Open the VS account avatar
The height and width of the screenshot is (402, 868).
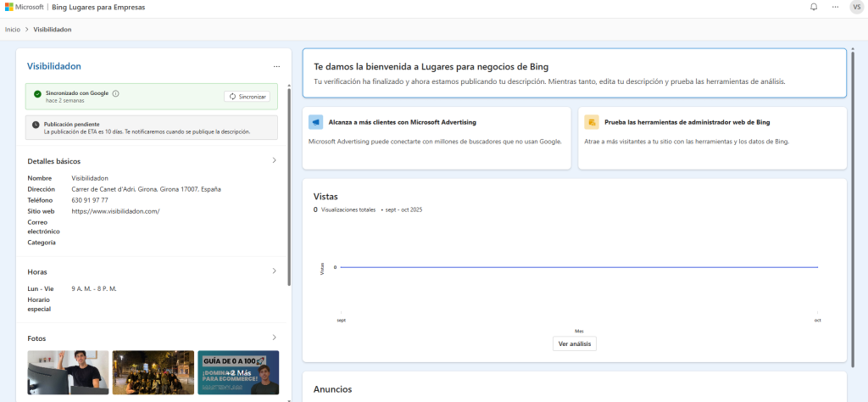click(855, 8)
